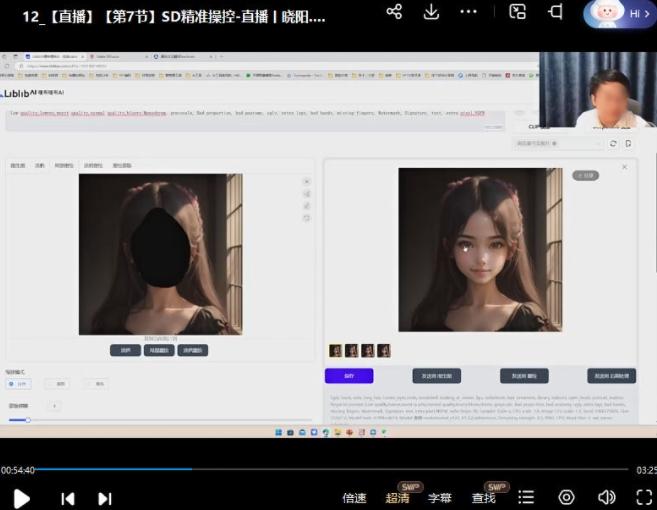Open the 字幕 subtitles options
The width and height of the screenshot is (657, 510).
[440, 498]
